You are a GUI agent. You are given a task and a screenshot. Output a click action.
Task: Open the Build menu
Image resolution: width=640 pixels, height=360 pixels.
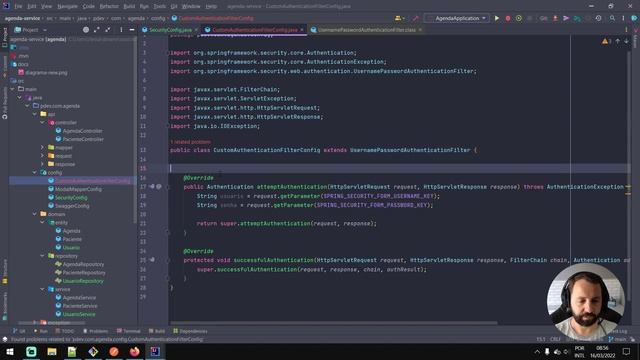pos(129,7)
